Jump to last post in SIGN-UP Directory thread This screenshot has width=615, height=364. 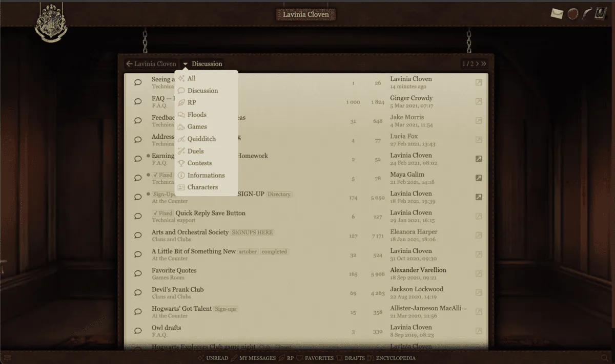479,197
